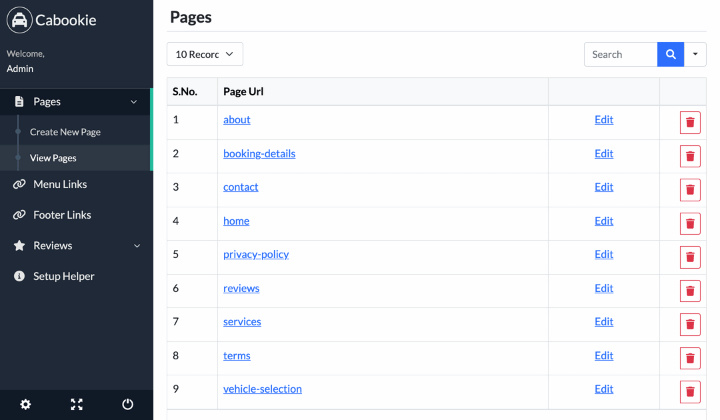Open the reviews page link
The height and width of the screenshot is (420, 720).
coord(242,289)
